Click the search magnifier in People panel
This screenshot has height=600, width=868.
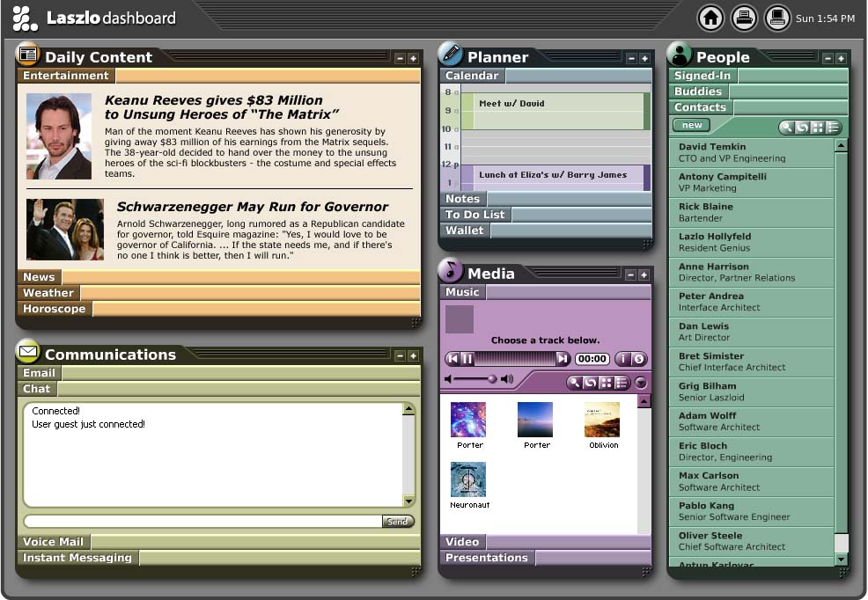tap(788, 128)
